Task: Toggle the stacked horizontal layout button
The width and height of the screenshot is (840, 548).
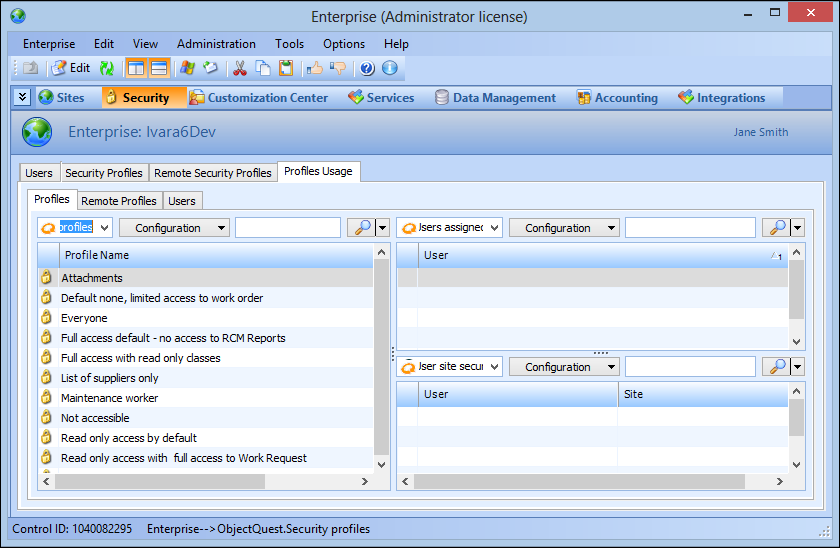Action: pyautogui.click(x=159, y=68)
